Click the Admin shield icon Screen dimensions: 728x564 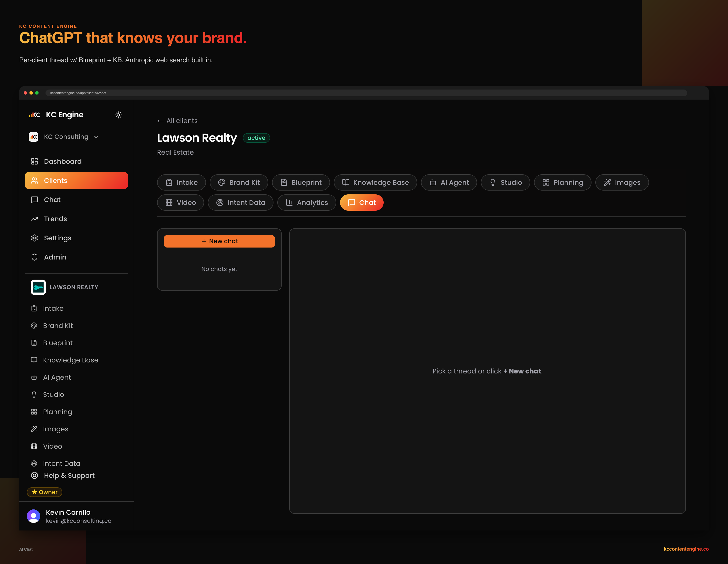click(x=34, y=257)
